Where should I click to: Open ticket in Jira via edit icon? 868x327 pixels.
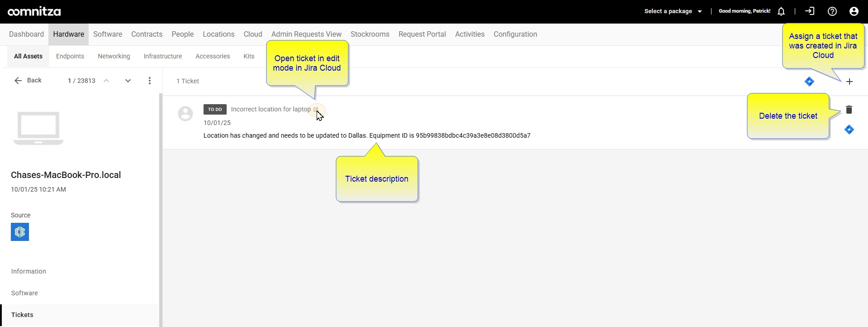[x=316, y=110]
